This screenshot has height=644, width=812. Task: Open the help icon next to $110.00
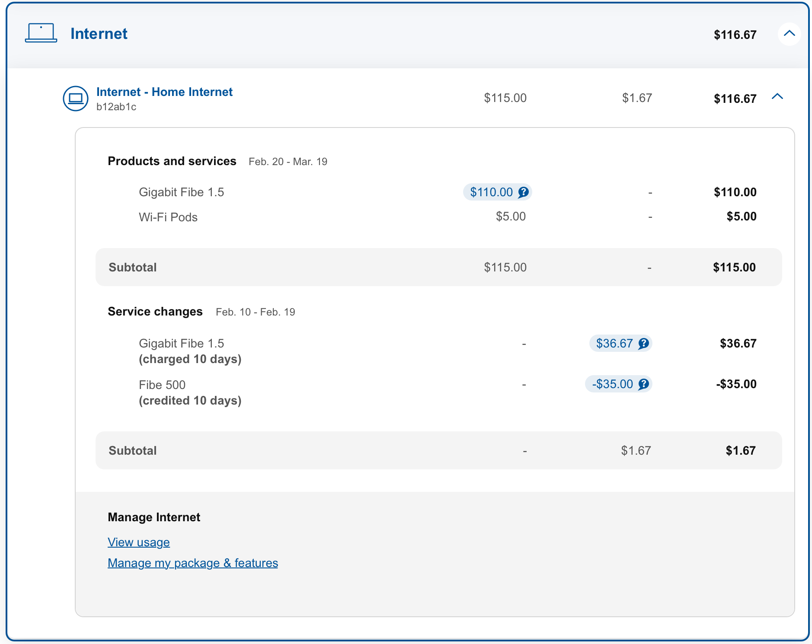(x=524, y=192)
